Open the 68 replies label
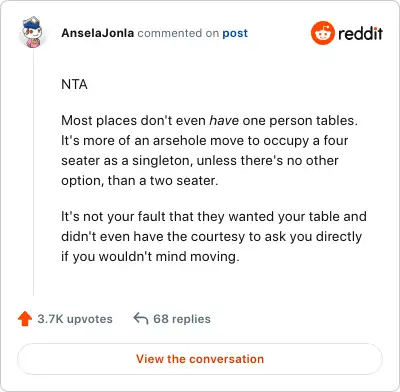The height and width of the screenshot is (392, 400). [182, 319]
